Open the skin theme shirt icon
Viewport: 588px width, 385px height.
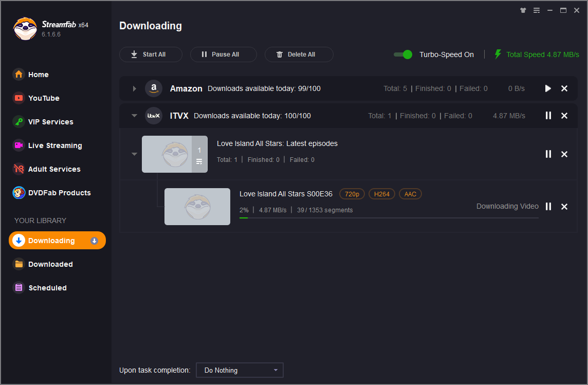coord(523,10)
